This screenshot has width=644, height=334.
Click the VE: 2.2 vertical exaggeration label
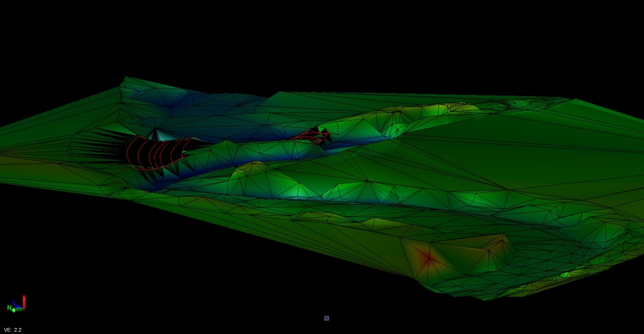13,330
